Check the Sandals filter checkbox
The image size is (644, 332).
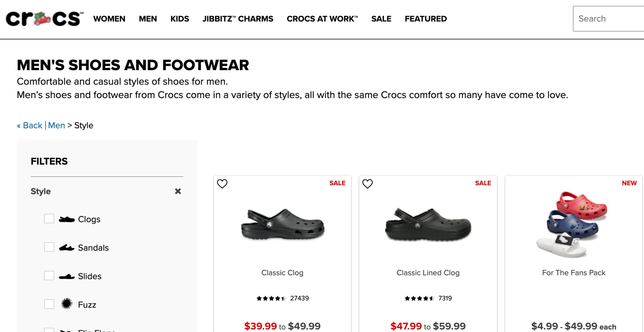pyautogui.click(x=49, y=247)
